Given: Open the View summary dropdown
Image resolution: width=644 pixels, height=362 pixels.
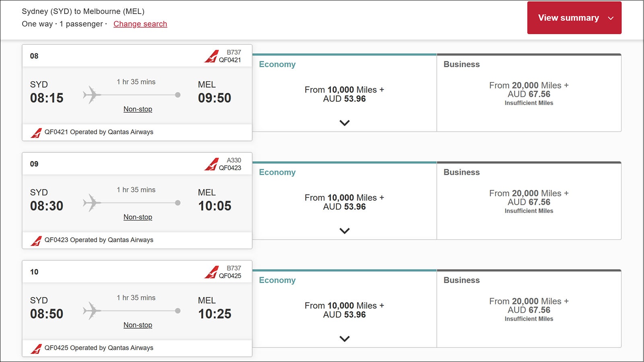Looking at the screenshot, I should pos(574,18).
